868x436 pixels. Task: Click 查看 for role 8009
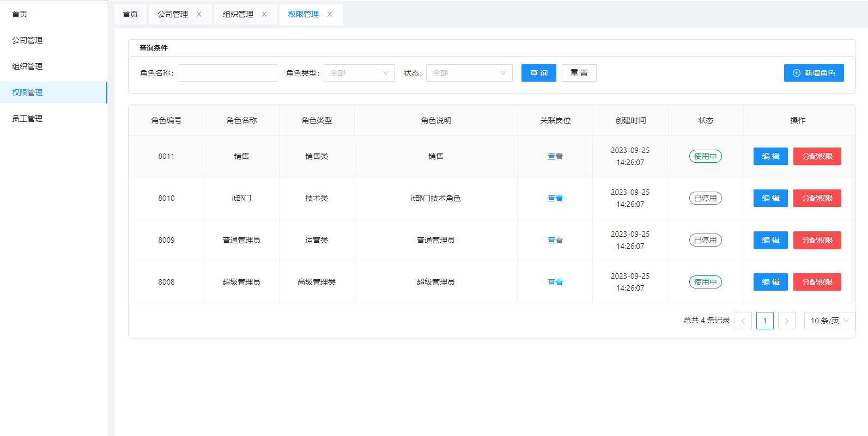pos(555,240)
